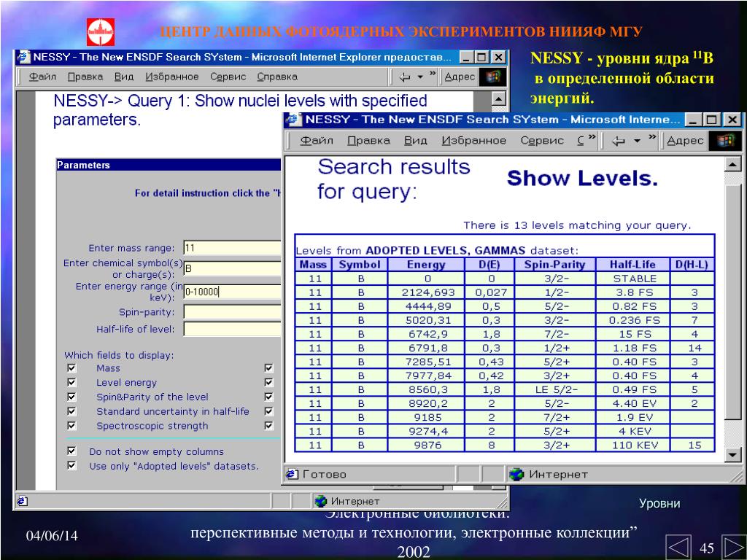Open Файл menu in the Query window
The image size is (747, 560).
click(42, 77)
